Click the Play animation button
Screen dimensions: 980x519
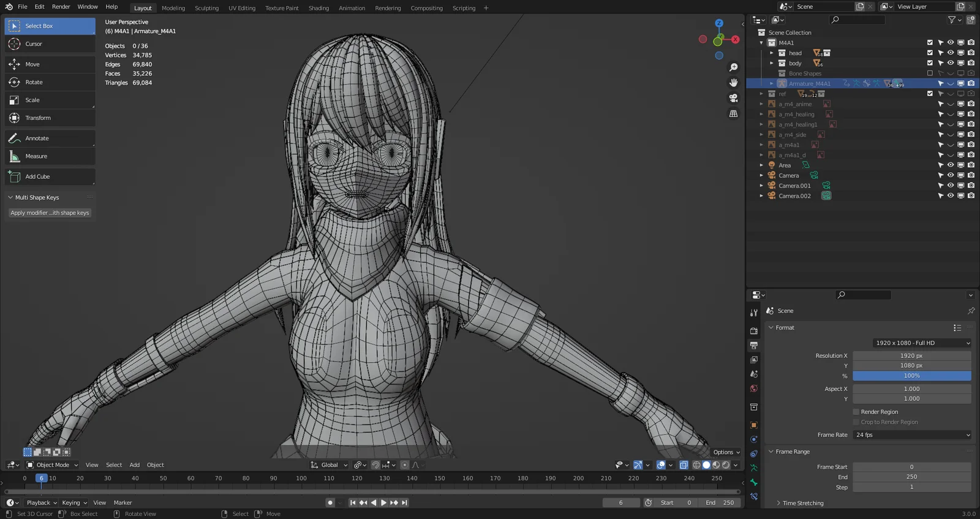(383, 502)
